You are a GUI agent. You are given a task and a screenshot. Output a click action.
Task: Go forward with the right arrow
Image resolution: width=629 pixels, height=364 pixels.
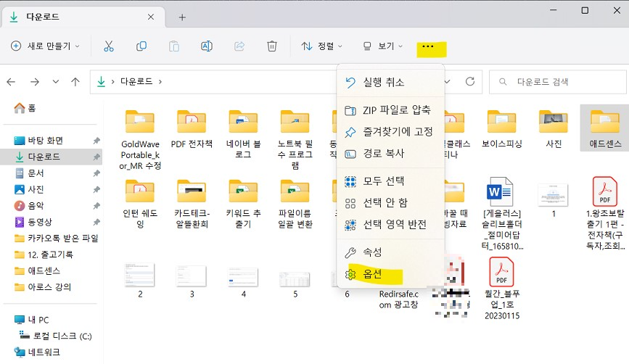point(35,82)
